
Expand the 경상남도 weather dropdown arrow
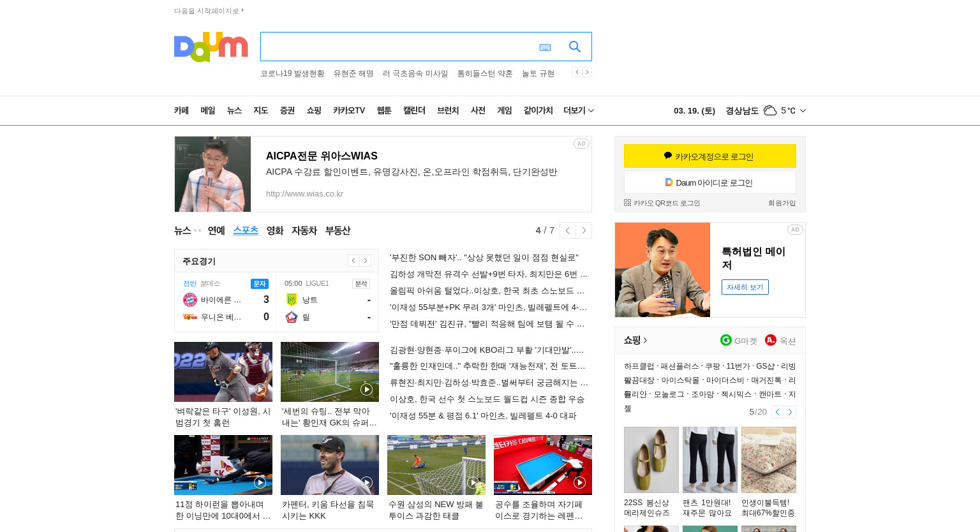(x=803, y=110)
